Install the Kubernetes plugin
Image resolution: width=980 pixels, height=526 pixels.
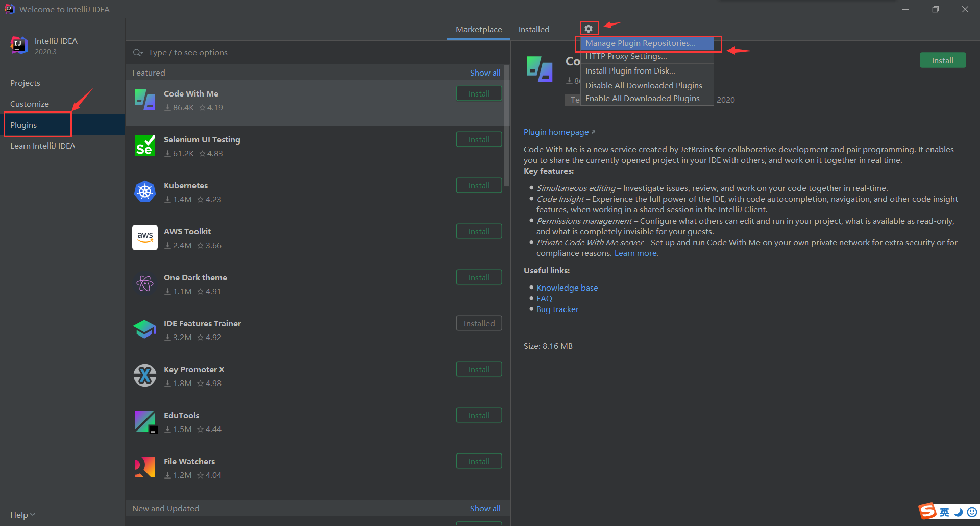point(479,186)
